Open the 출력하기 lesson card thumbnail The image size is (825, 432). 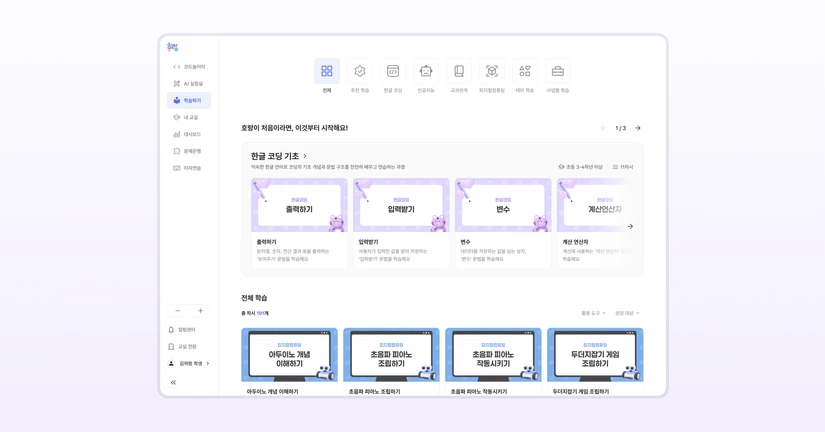point(299,205)
